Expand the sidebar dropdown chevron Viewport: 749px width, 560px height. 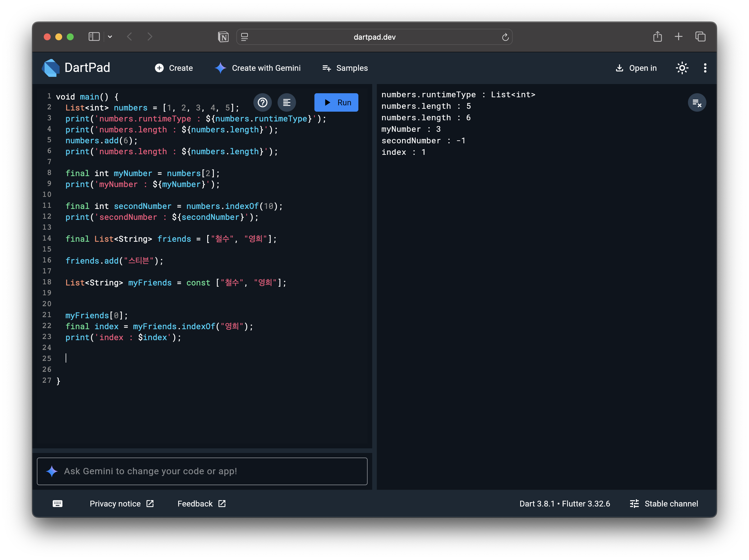[x=110, y=37]
